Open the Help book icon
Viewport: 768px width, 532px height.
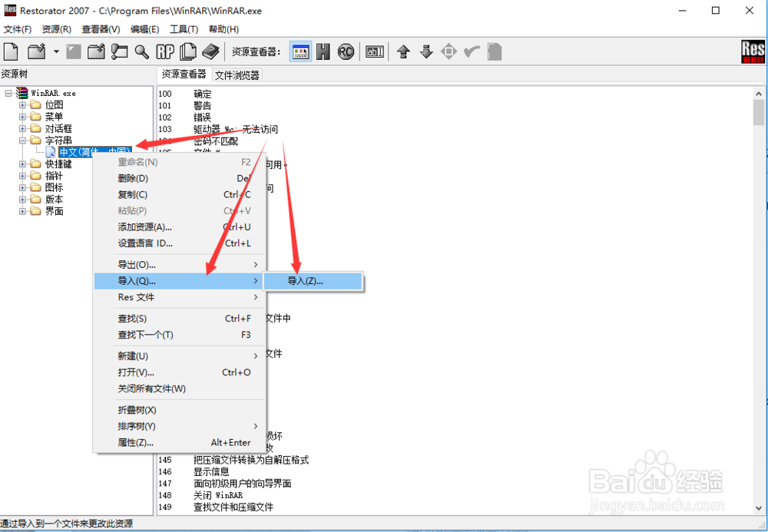click(x=211, y=51)
